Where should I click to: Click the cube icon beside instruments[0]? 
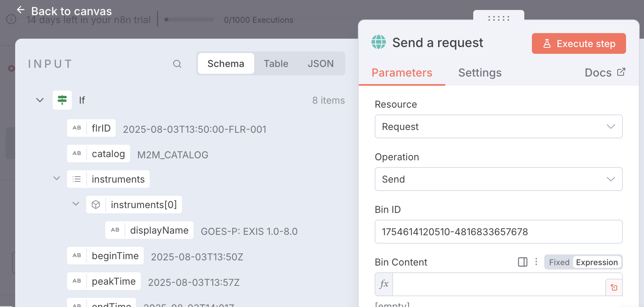pyautogui.click(x=96, y=205)
